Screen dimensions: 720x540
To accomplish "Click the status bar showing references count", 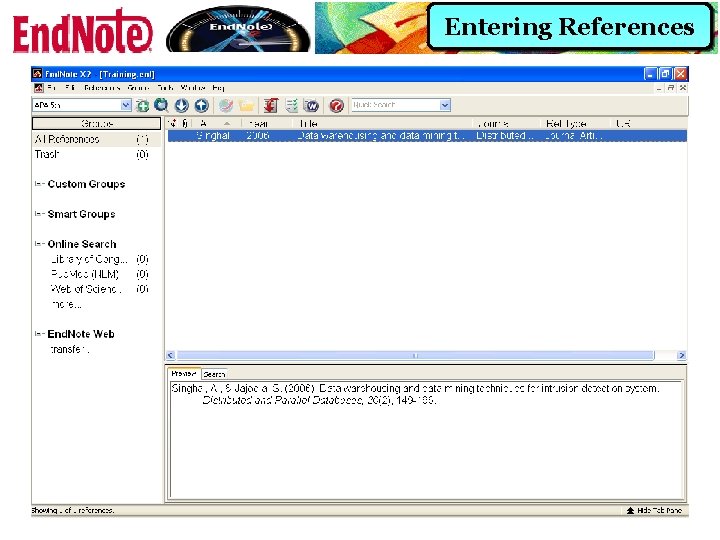I will [x=73, y=510].
